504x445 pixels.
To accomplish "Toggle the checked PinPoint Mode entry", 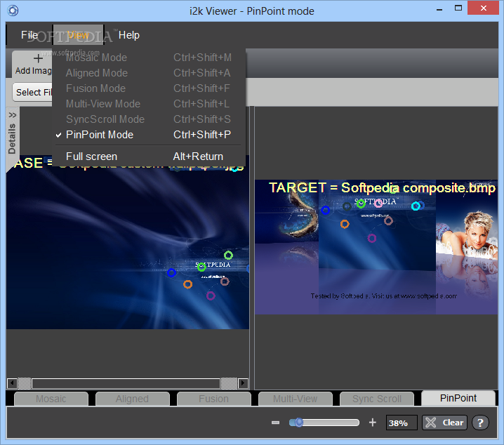I will [148, 135].
